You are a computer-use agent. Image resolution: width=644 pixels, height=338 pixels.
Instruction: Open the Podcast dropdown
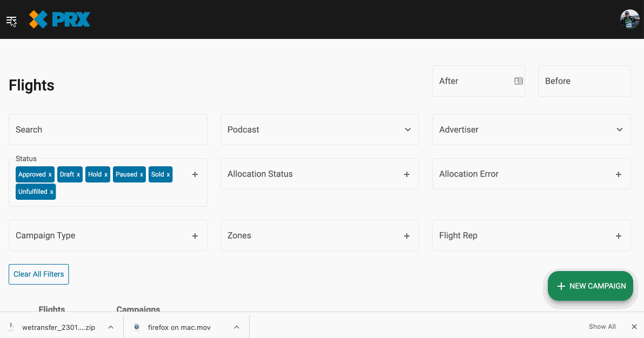coord(319,130)
